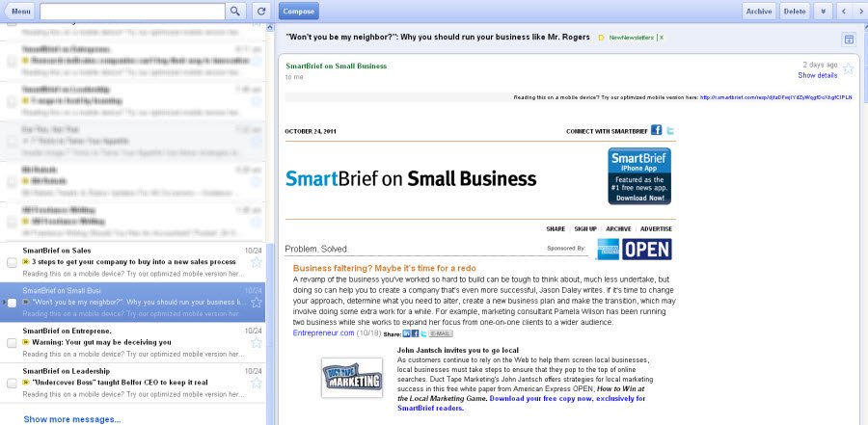This screenshot has width=868, height=425.
Task: Open "3 steps to get your company" message
Action: (133, 262)
